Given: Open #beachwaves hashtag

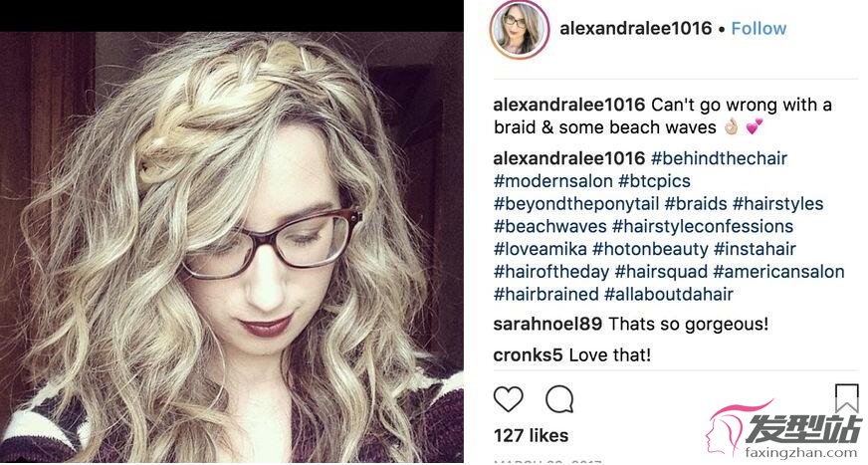Looking at the screenshot, I should tap(550, 226).
